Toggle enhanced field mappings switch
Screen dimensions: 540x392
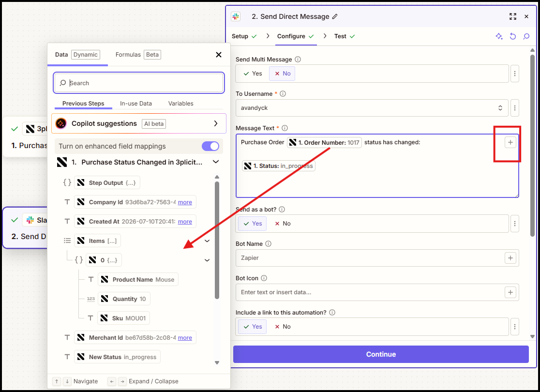tap(210, 146)
